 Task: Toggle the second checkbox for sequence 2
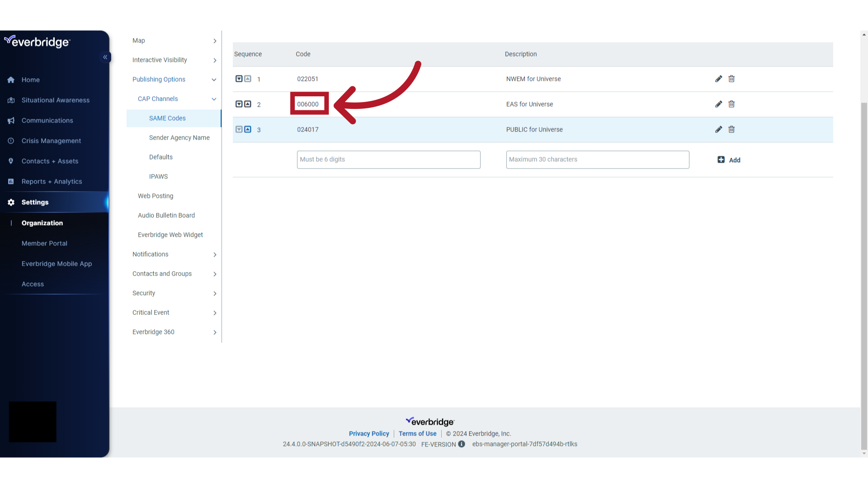pyautogui.click(x=247, y=103)
